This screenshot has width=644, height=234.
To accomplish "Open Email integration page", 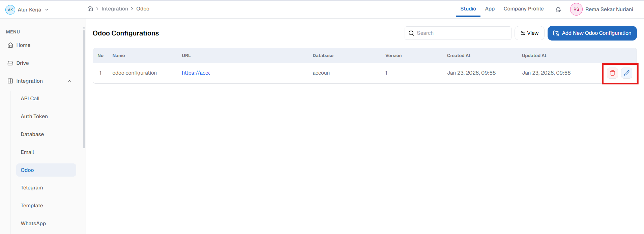I will [27, 152].
